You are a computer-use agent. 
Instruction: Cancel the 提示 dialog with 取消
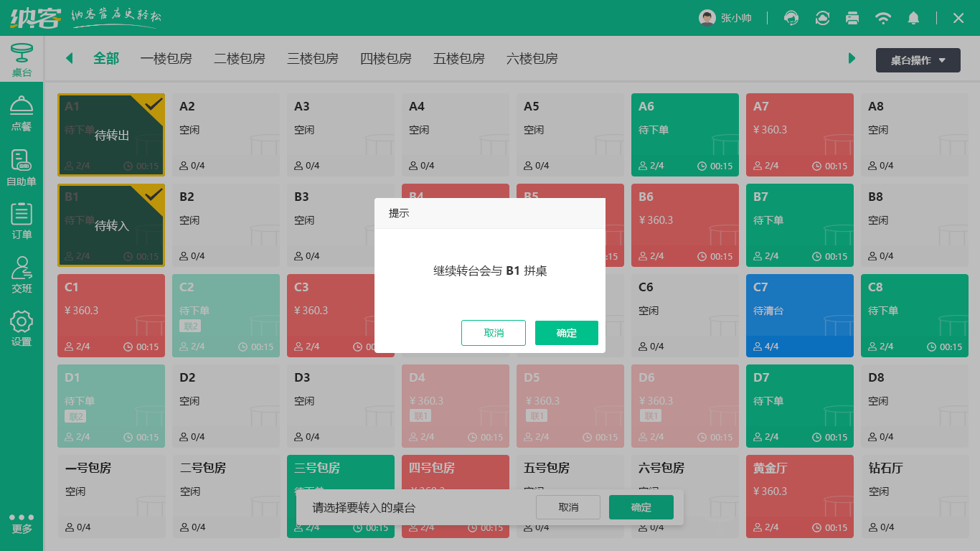(494, 333)
